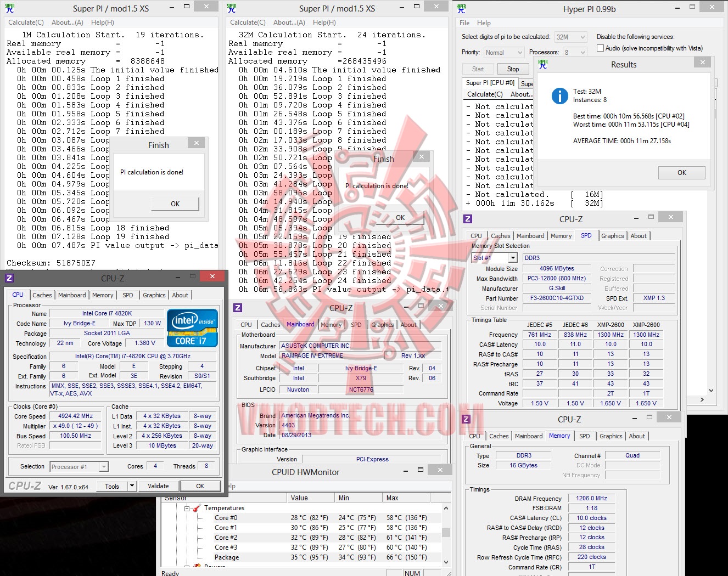Click the Z icon of the CPU-Z DRAM timings window
This screenshot has width=728, height=576.
point(466,419)
